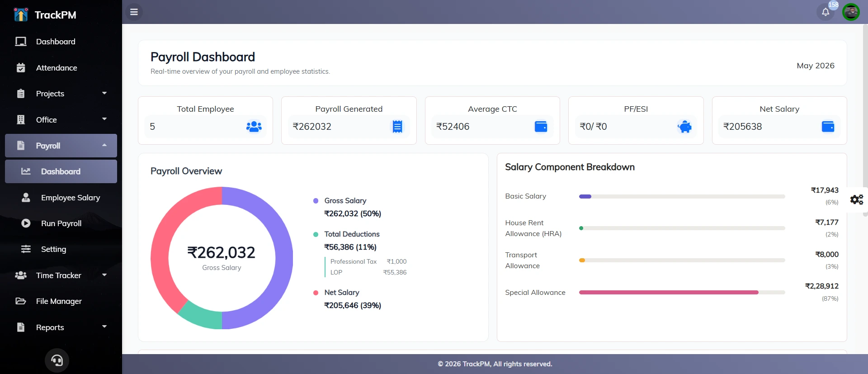The width and height of the screenshot is (868, 374).
Task: Open the support headset button
Action: (57, 360)
